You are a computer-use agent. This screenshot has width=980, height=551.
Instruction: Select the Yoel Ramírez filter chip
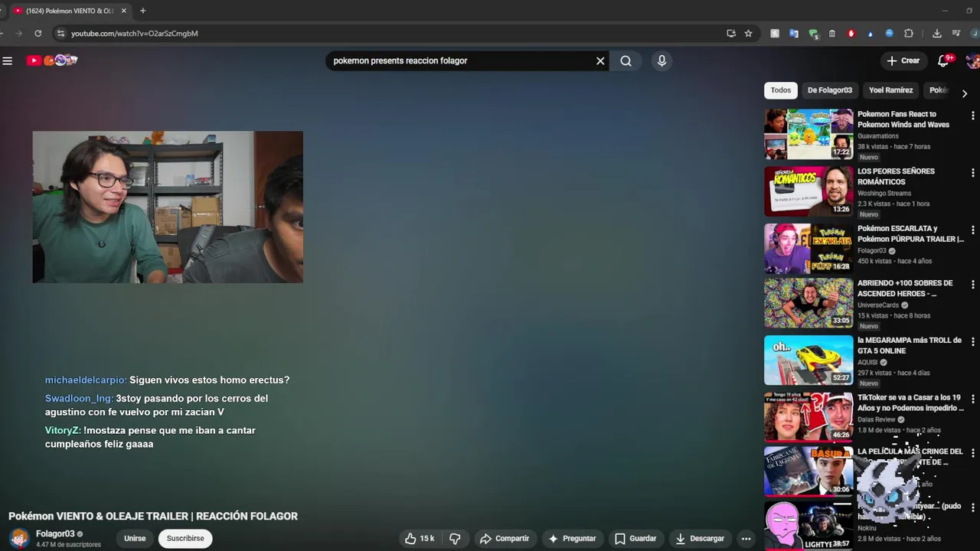point(890,90)
